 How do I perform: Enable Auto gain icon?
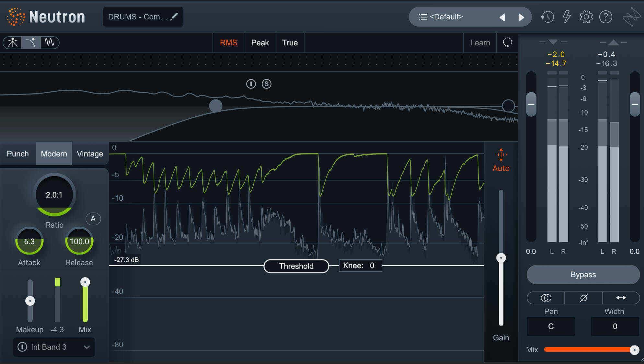pyautogui.click(x=501, y=160)
